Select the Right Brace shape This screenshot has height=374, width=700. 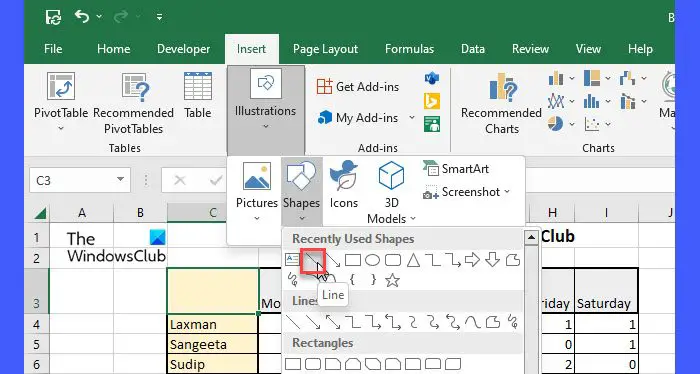click(x=373, y=280)
